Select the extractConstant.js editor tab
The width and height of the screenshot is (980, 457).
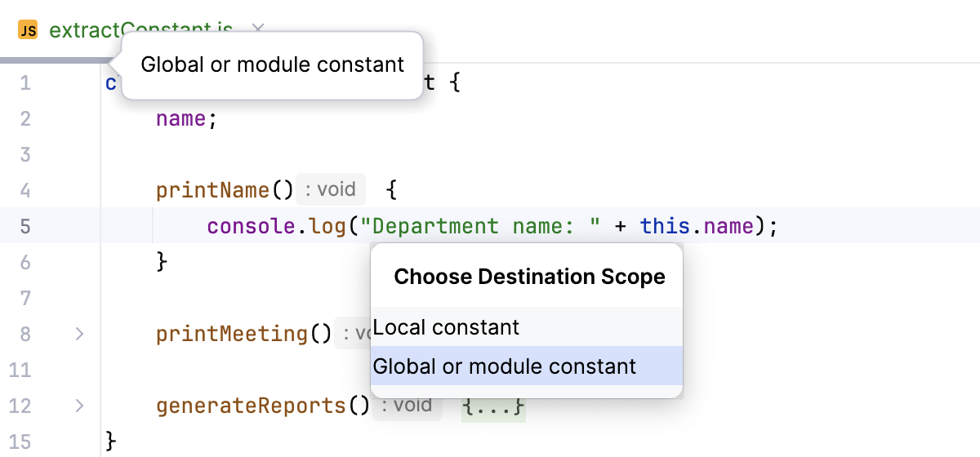(140, 31)
